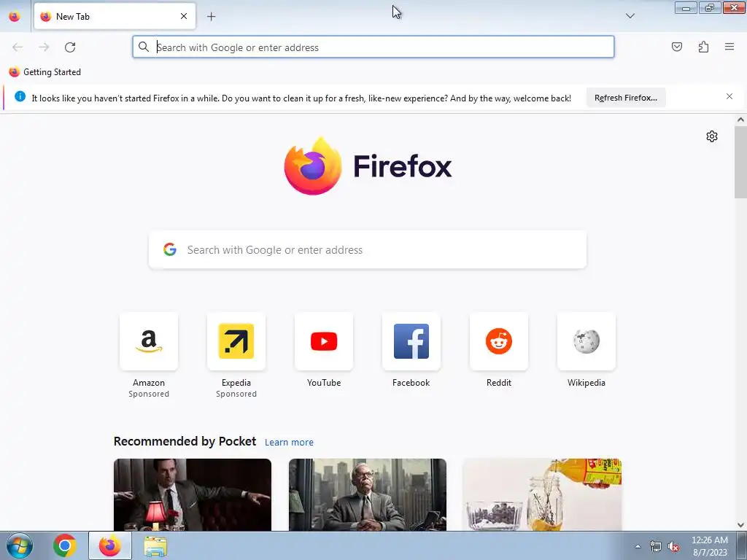This screenshot has height=560, width=747.
Task: Open Getting Started bookmark
Action: point(45,72)
